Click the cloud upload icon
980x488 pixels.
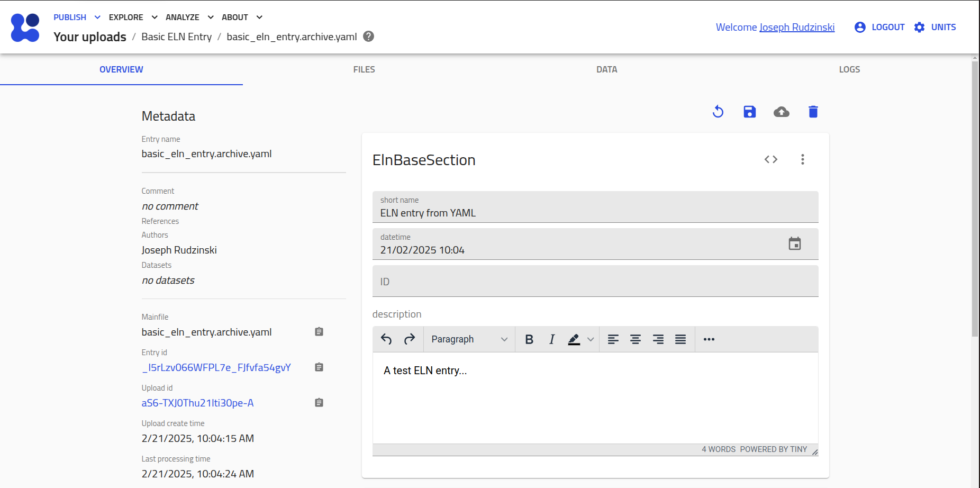point(782,112)
